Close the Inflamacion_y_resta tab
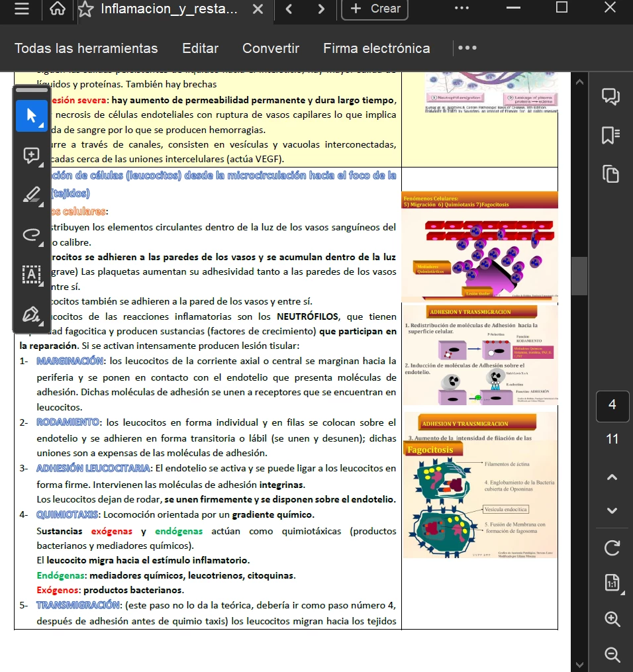The height and width of the screenshot is (672, 633). point(258,9)
